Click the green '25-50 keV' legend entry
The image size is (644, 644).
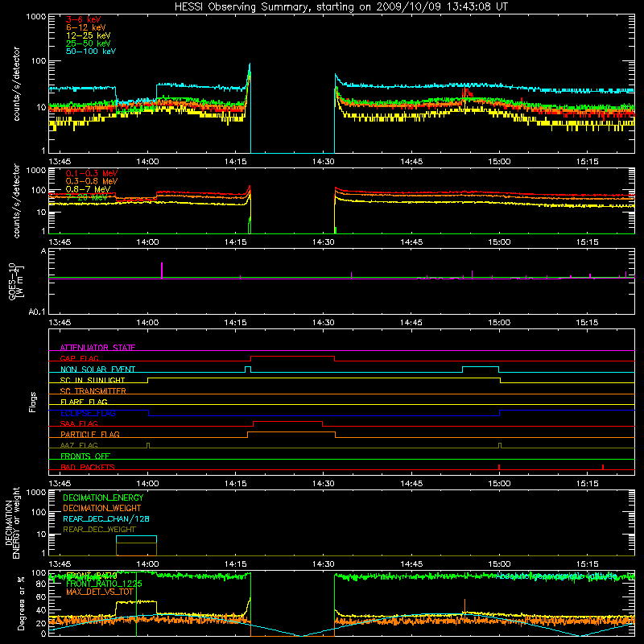click(x=89, y=43)
